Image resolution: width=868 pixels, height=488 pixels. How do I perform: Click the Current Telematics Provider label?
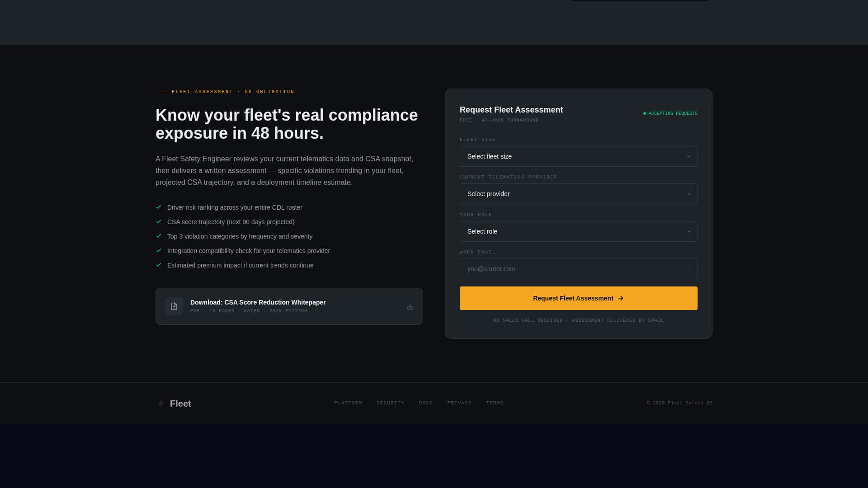(508, 177)
